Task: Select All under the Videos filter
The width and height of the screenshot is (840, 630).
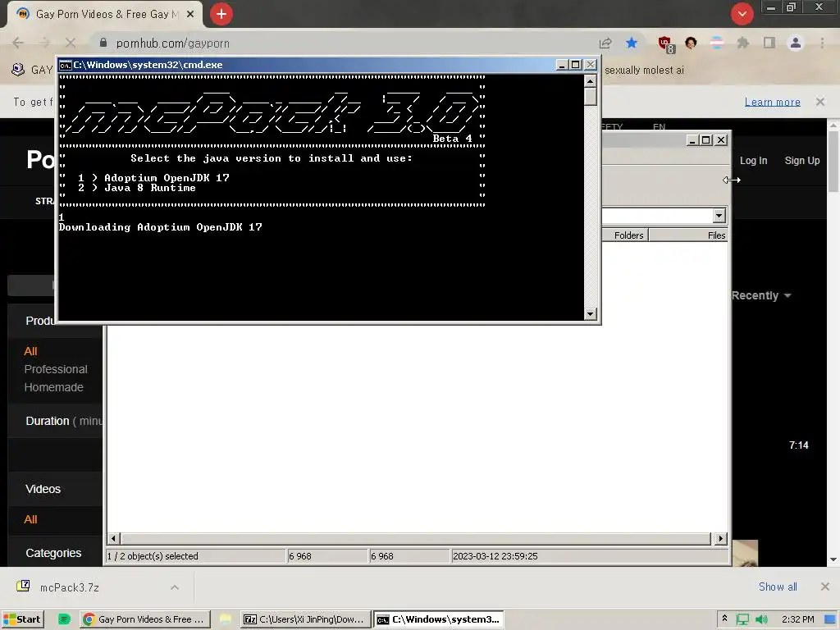Action: click(30, 519)
